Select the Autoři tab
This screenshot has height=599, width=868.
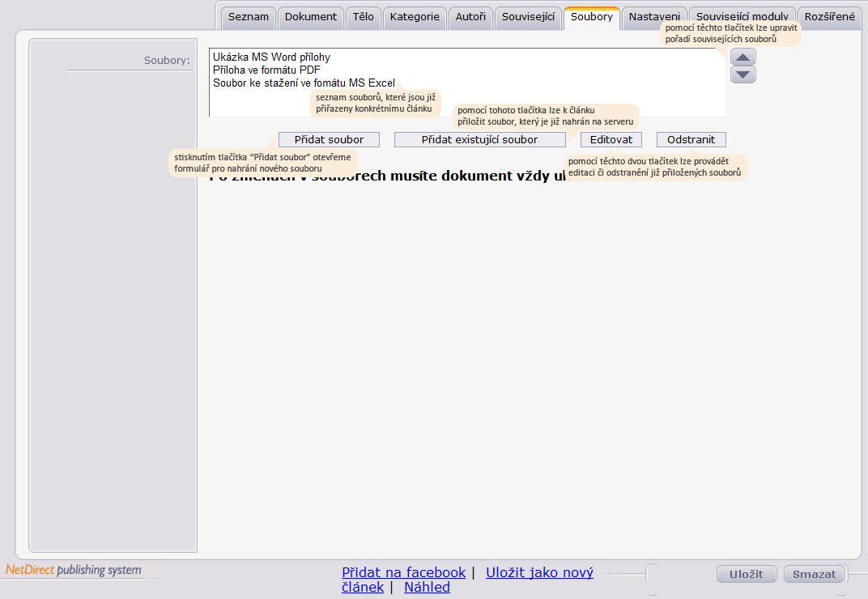470,17
